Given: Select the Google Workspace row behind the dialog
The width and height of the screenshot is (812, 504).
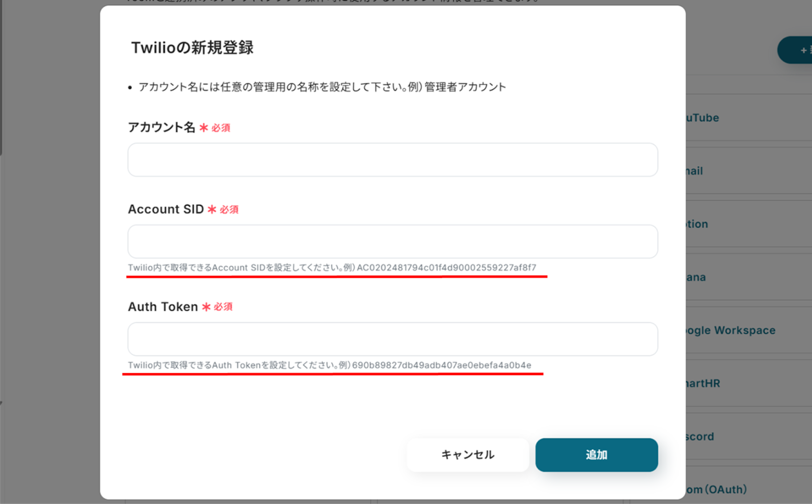Looking at the screenshot, I should pos(749,330).
